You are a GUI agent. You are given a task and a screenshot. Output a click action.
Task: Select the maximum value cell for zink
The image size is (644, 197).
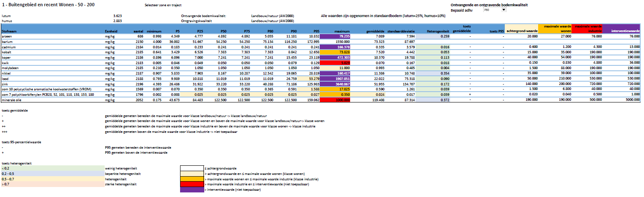pyautogui.click(x=341, y=84)
